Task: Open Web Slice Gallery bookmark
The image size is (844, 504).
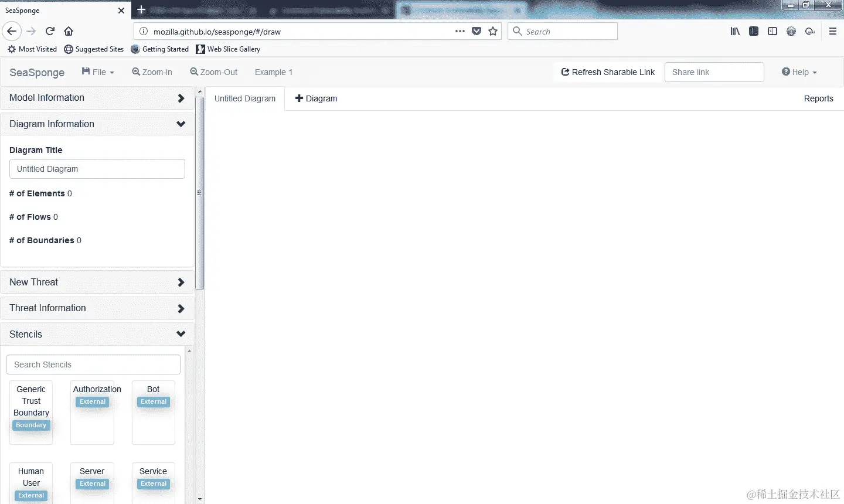Action: [x=229, y=49]
